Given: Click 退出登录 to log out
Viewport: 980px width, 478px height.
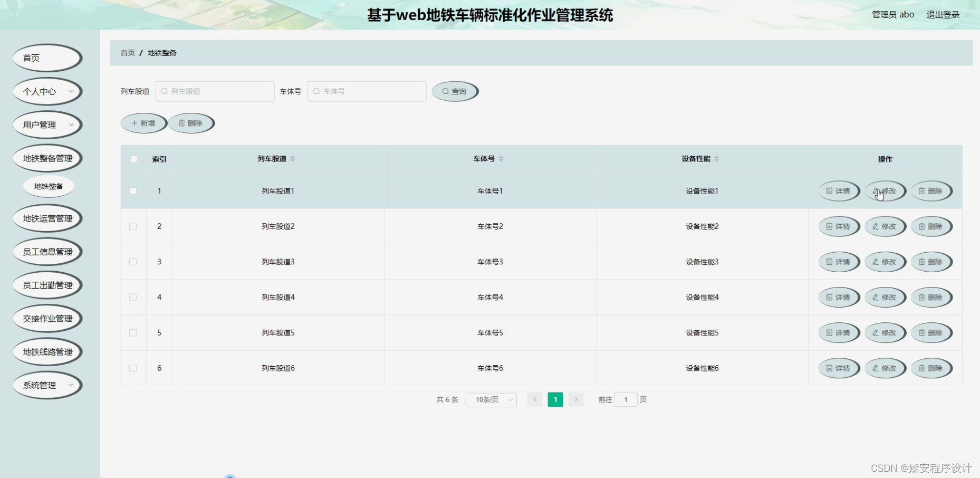Looking at the screenshot, I should [x=943, y=14].
